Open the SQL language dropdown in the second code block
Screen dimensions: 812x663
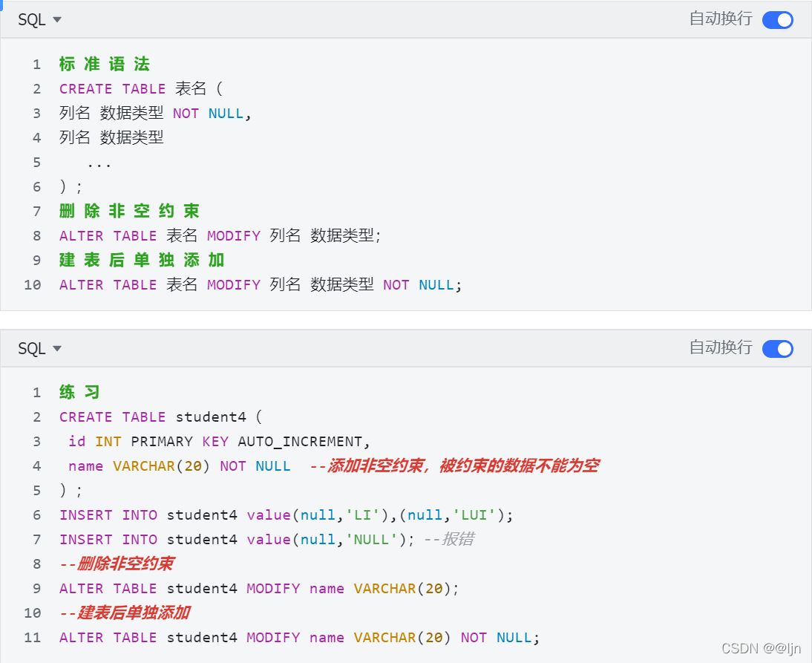pos(39,349)
